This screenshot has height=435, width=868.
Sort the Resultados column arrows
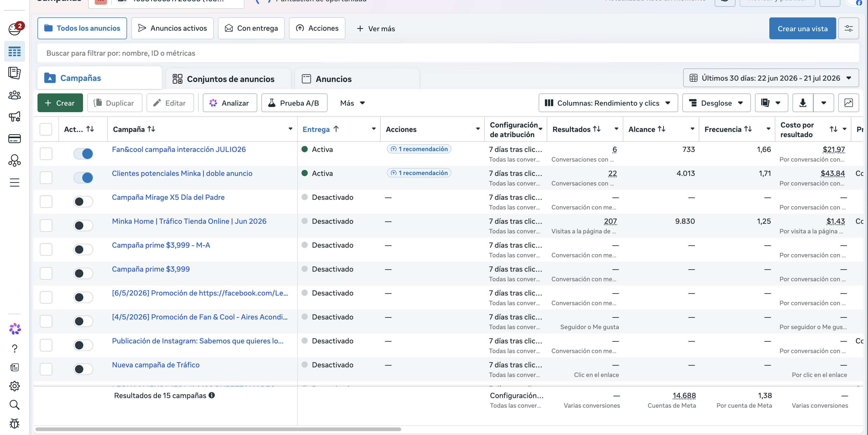pos(597,129)
